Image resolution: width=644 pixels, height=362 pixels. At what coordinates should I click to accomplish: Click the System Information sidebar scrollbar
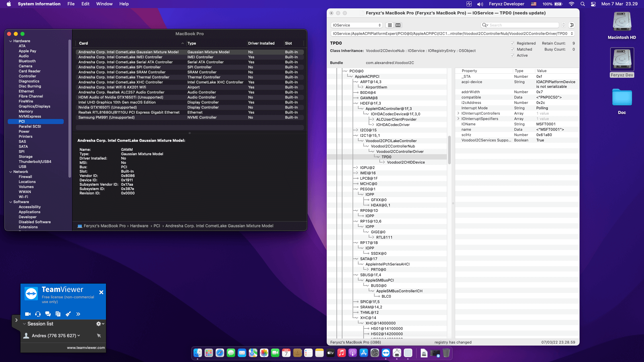tap(70, 108)
